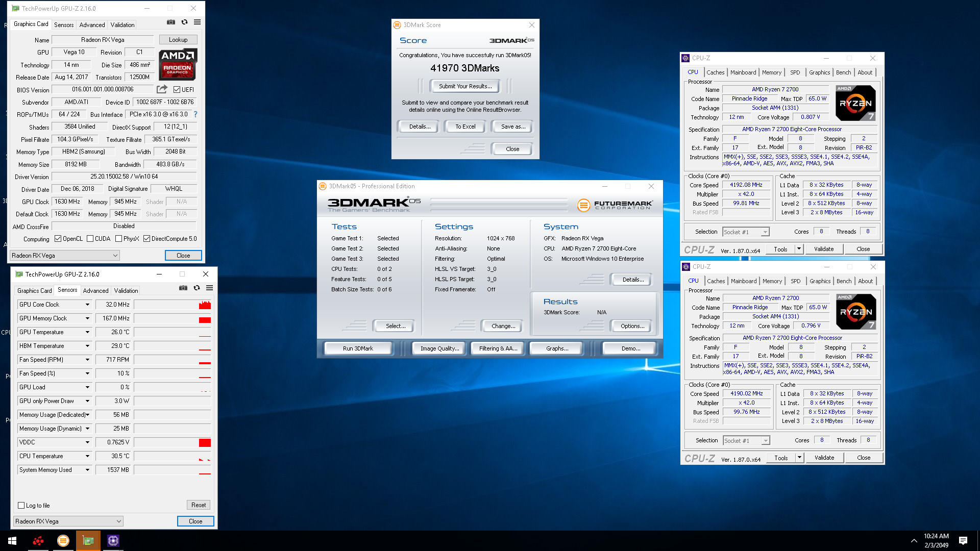Click the AMD Radeon Graphics logo
980x551 pixels.
click(178, 64)
